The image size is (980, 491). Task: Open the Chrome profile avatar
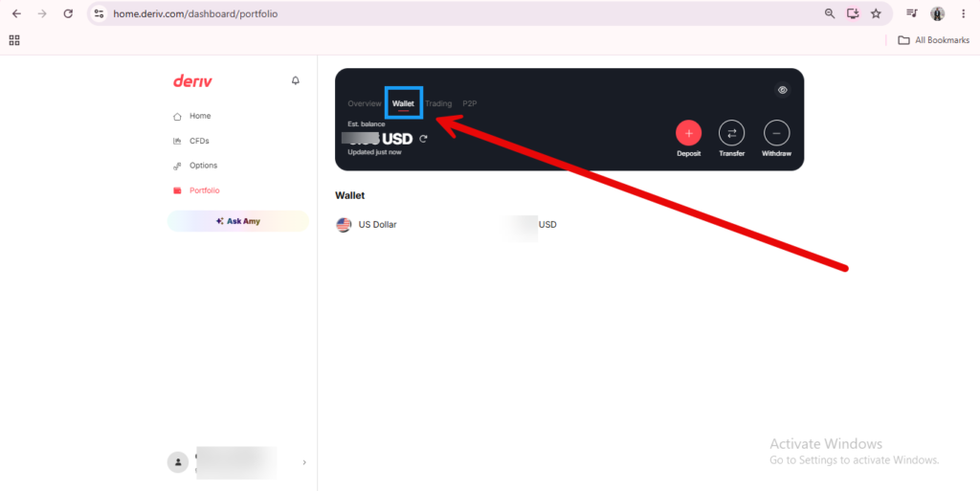(x=937, y=13)
